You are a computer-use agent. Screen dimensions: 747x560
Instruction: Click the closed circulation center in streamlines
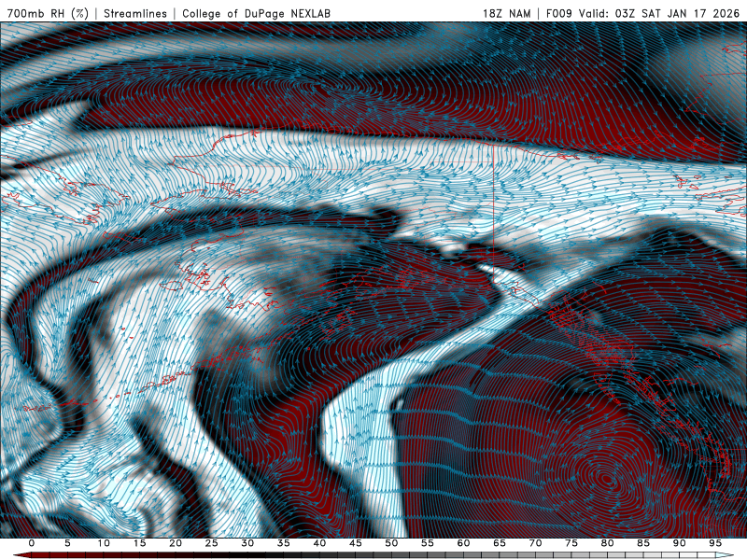[x=606, y=479]
